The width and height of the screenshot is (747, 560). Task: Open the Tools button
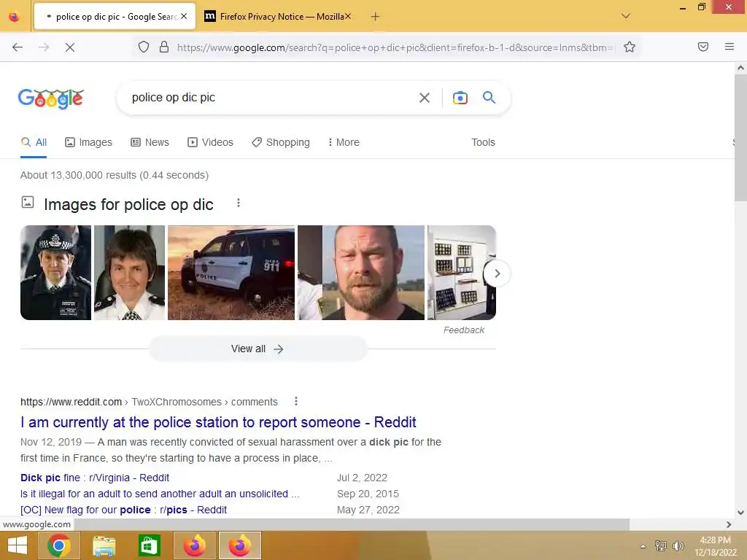coord(483,142)
